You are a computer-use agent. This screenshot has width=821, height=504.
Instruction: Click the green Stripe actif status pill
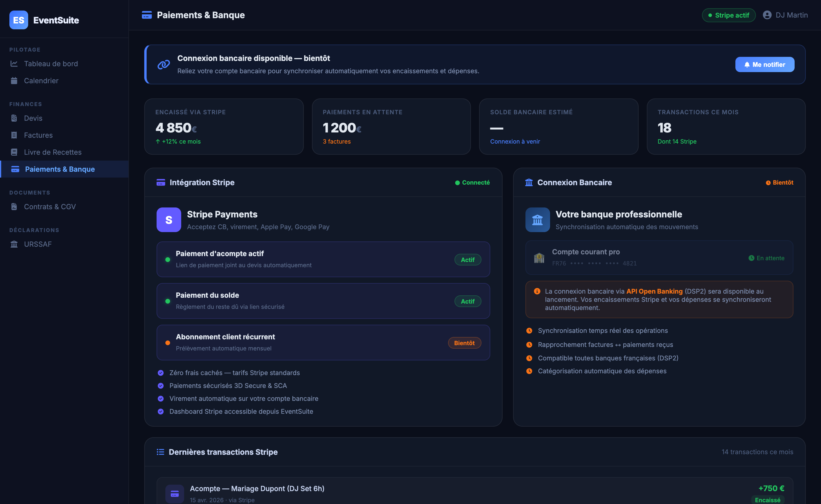coord(729,15)
